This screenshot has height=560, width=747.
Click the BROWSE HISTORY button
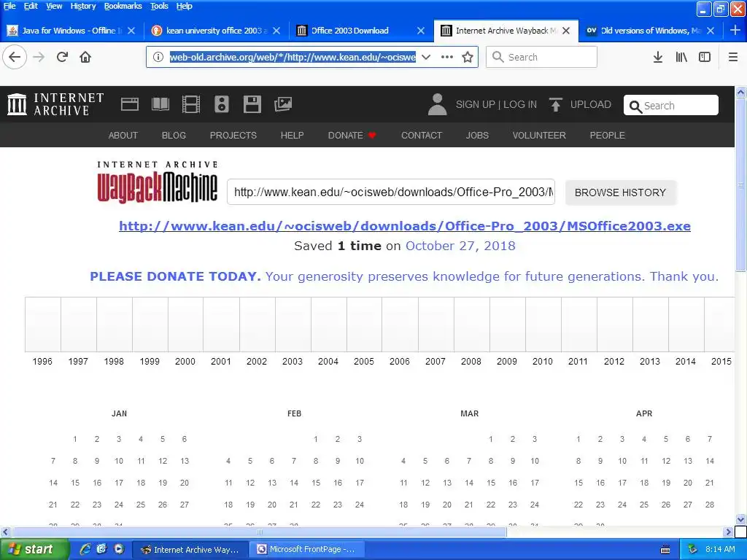click(620, 192)
